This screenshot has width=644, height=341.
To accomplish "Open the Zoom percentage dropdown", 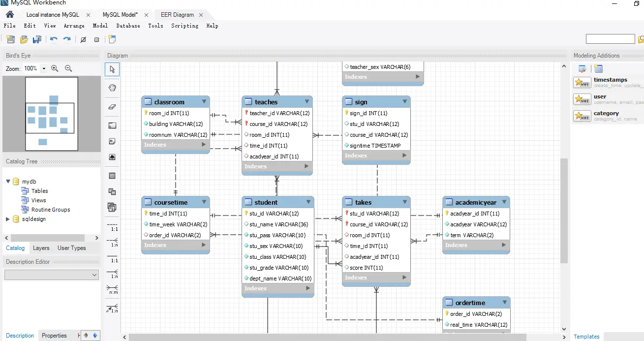I will click(44, 69).
